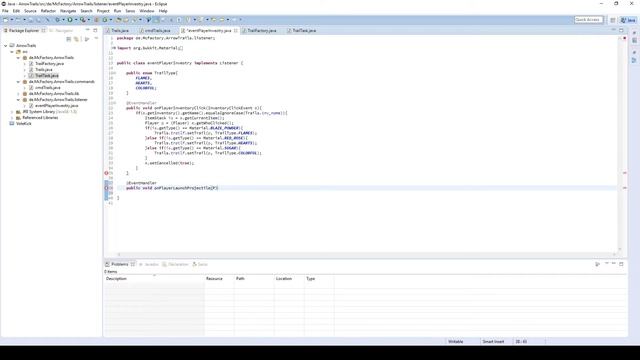Expand the Referenced Libraries node

(x=12, y=118)
